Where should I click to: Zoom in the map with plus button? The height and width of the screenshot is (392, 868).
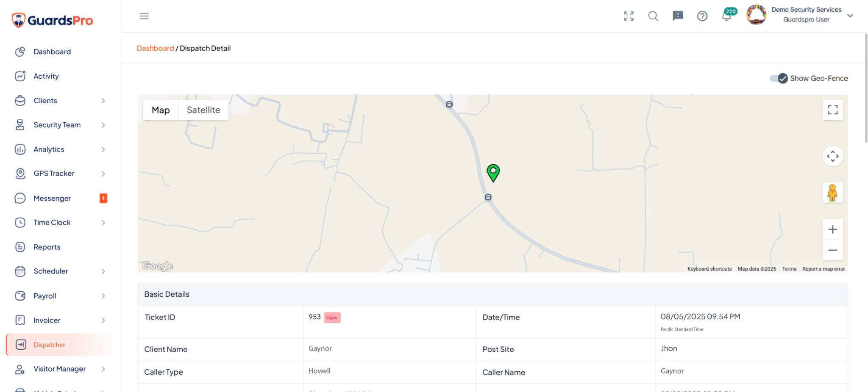click(832, 229)
